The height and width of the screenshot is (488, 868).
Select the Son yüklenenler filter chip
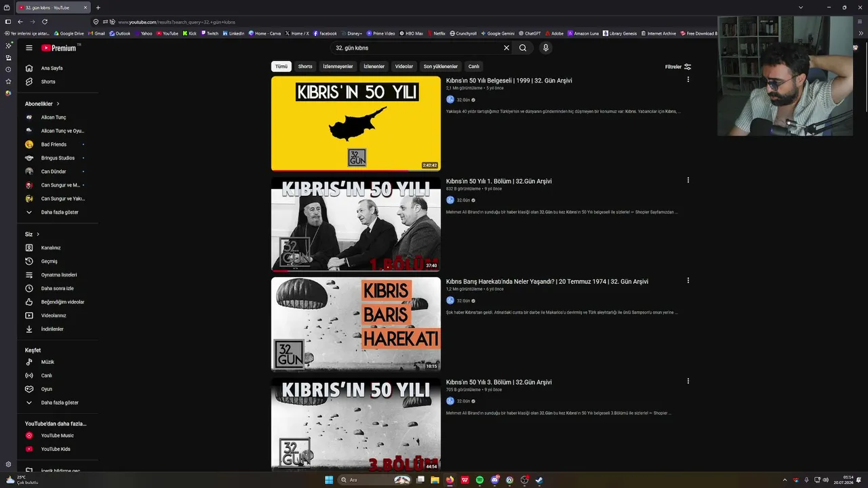pyautogui.click(x=441, y=66)
